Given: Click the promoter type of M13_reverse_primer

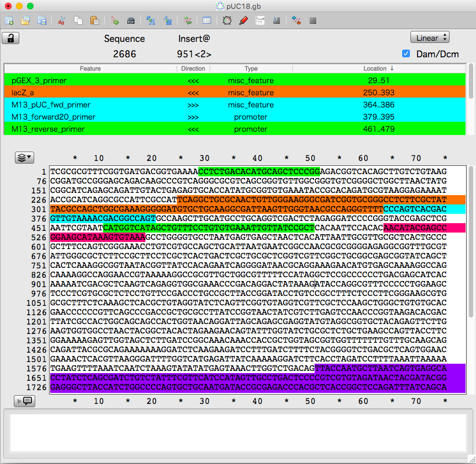Looking at the screenshot, I should [251, 129].
